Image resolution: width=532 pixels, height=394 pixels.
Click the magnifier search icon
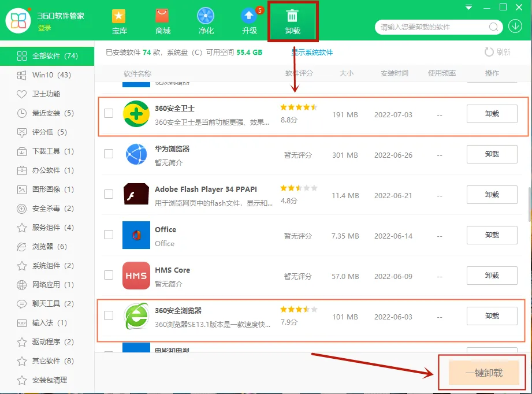tap(494, 27)
